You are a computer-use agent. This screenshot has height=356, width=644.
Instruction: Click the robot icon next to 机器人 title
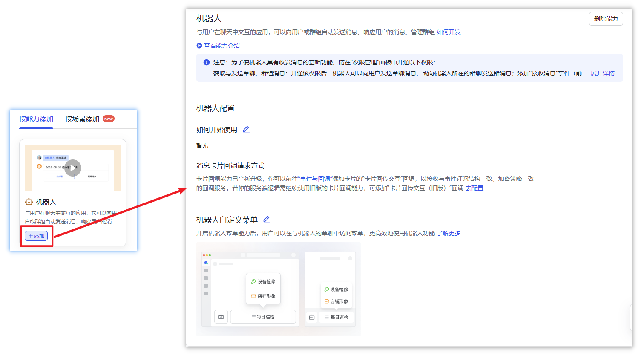29,202
